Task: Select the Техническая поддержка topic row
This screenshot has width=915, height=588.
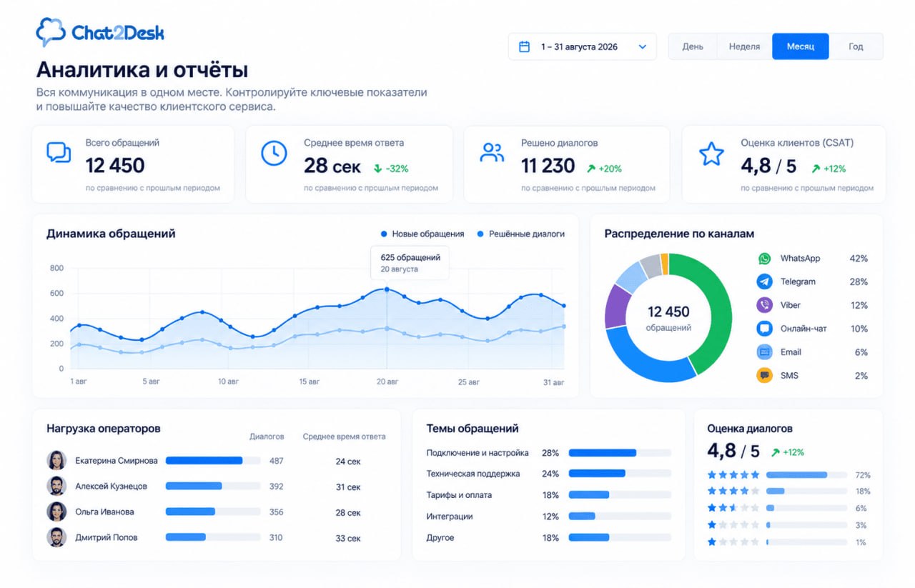Action: [x=548, y=474]
